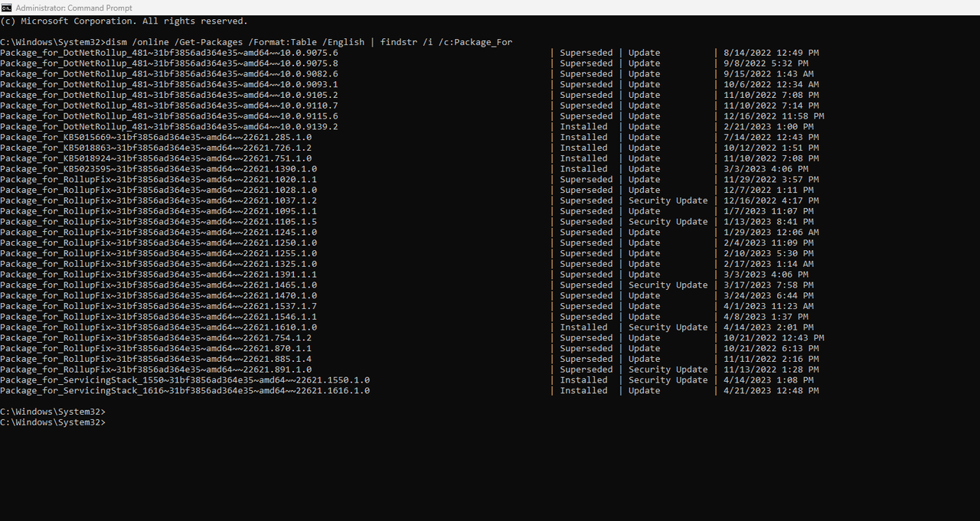980x521 pixels.
Task: Click 'Installed' status on the 4/21/2023 row
Action: 583,391
